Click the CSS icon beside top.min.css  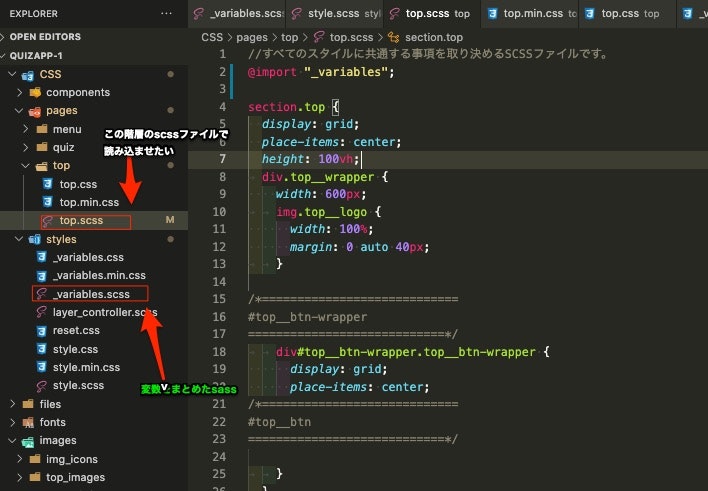coord(47,202)
